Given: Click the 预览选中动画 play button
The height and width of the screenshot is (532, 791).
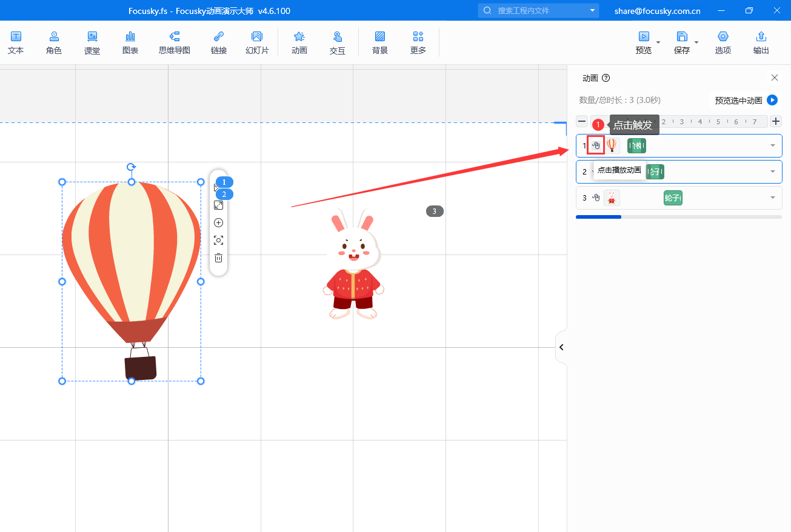Looking at the screenshot, I should [x=772, y=100].
